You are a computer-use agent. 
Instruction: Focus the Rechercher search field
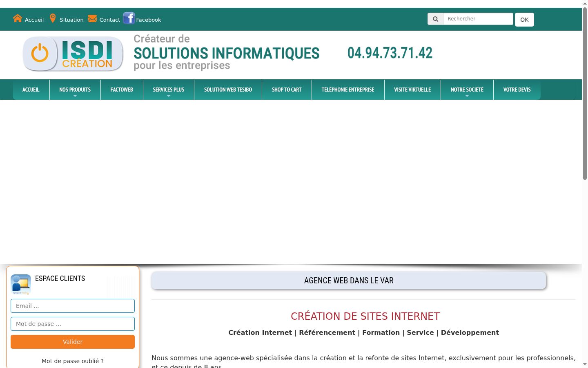478,19
